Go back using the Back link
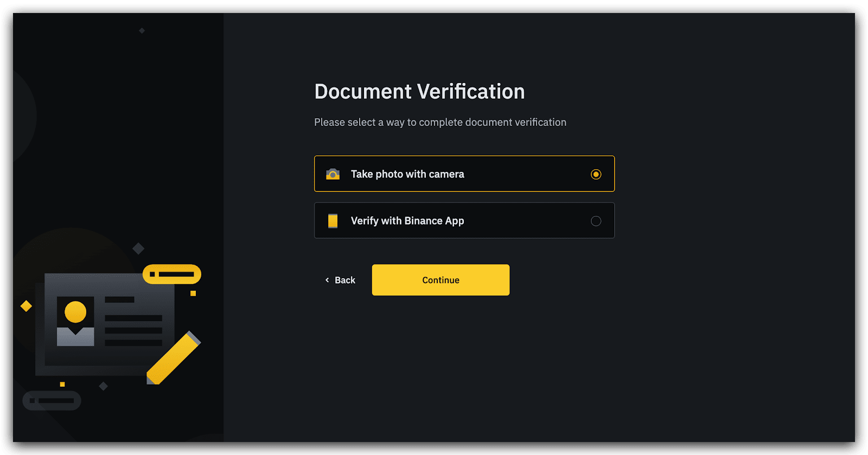Viewport: 868px width, 455px height. (x=344, y=280)
